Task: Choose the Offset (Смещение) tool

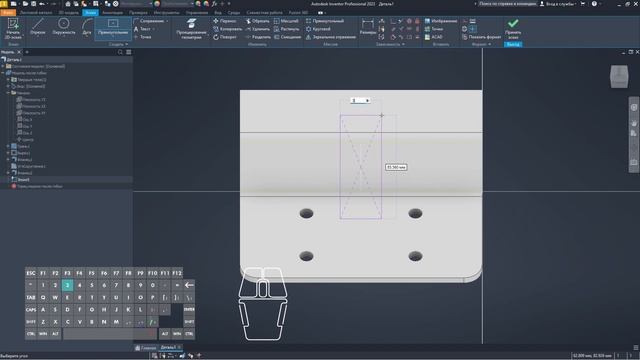Action: tap(287, 37)
